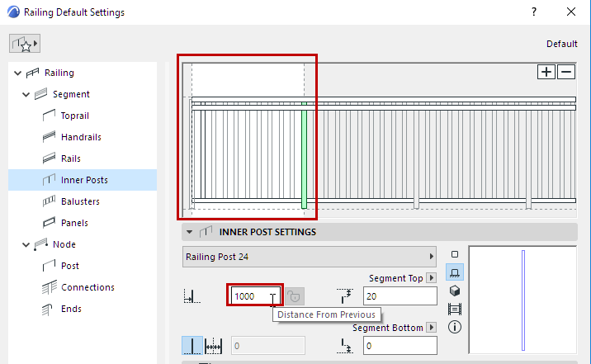The height and width of the screenshot is (364, 591).
Task: Click the Railing root icon
Action: point(32,73)
